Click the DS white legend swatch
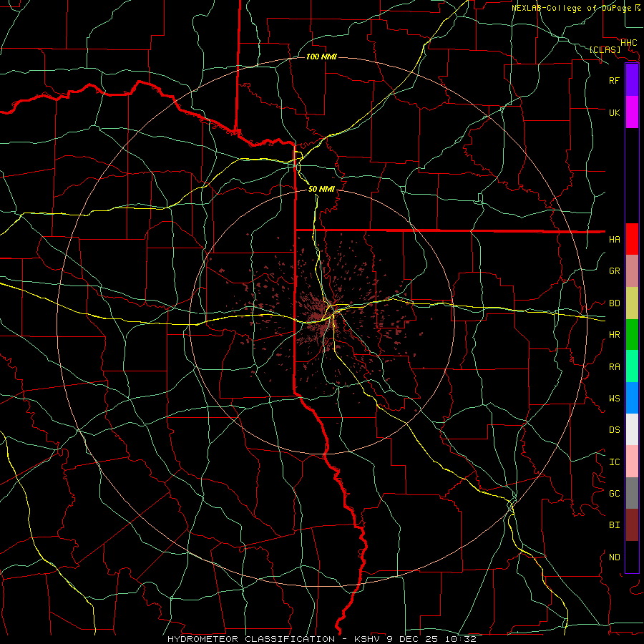The width and height of the screenshot is (644, 644). tap(632, 429)
